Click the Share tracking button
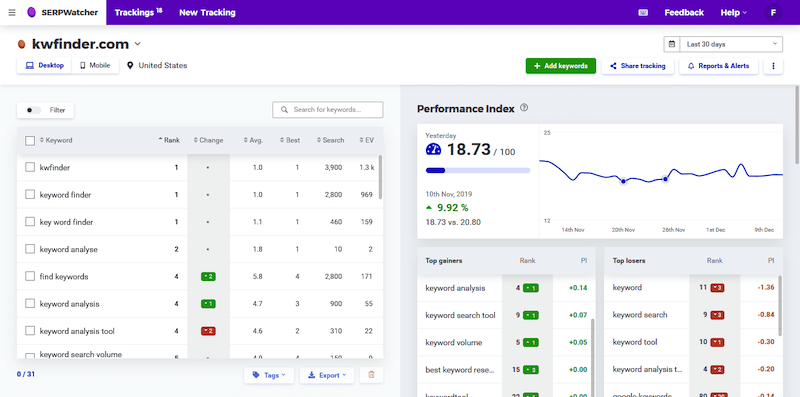Screen dimensions: 800x397 [638, 66]
